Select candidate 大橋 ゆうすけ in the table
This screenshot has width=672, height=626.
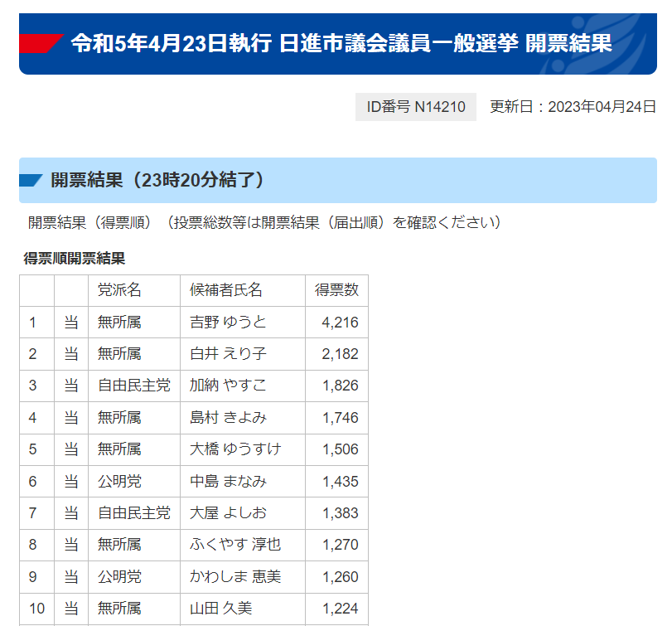(x=235, y=449)
